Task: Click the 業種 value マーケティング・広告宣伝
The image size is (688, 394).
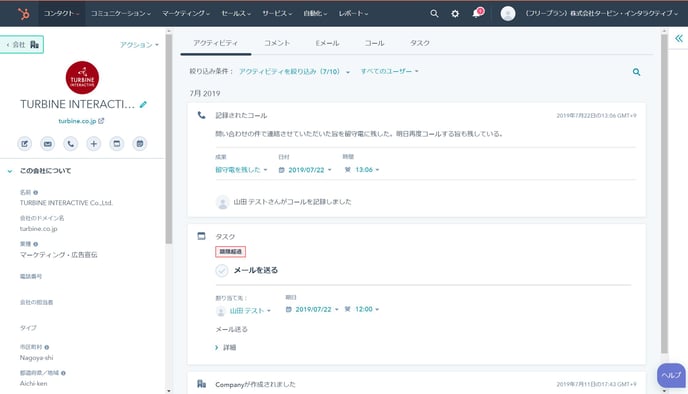Action: pos(58,254)
